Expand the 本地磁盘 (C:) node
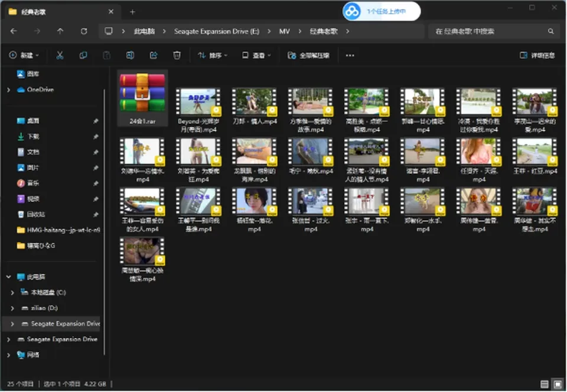The image size is (567, 392). [x=12, y=292]
